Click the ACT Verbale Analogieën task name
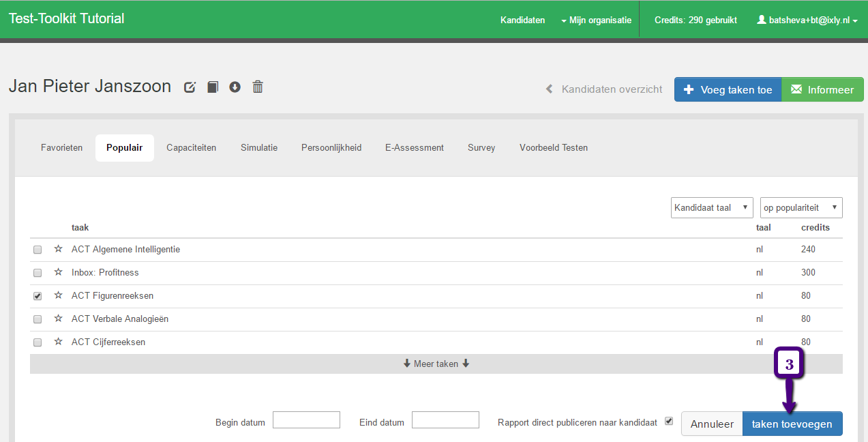The image size is (868, 442). [x=120, y=319]
